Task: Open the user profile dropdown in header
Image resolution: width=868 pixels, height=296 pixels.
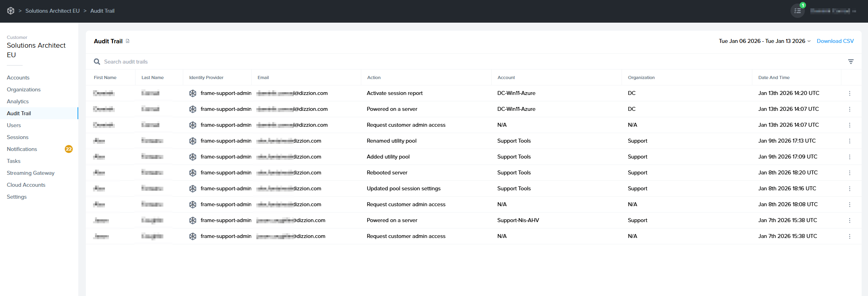Action: click(x=833, y=11)
